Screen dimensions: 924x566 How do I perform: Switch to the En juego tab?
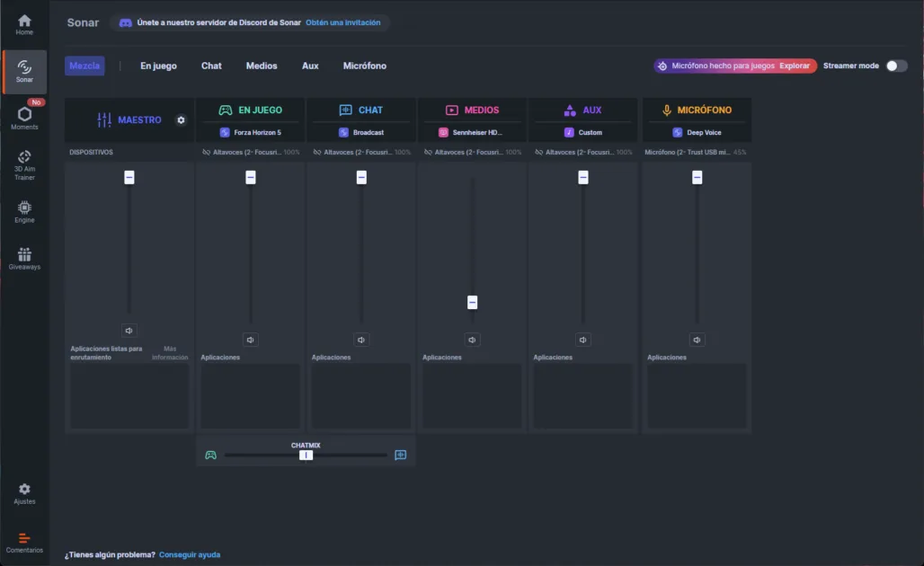coord(158,66)
